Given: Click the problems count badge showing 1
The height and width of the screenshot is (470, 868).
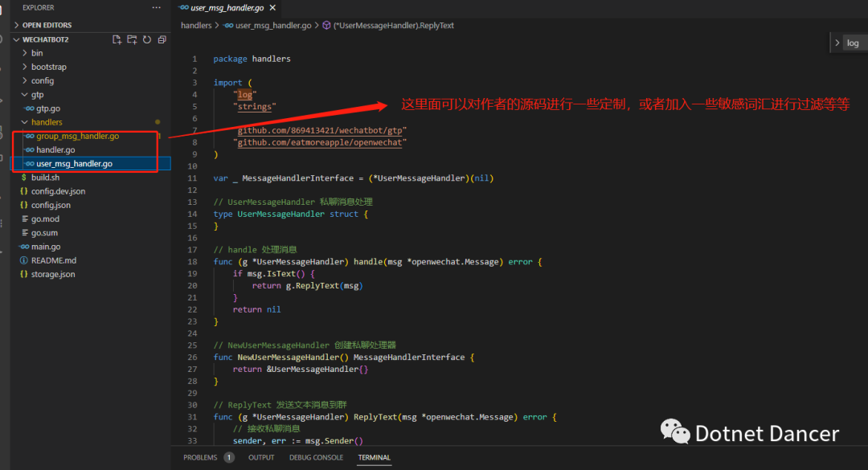Looking at the screenshot, I should [229, 457].
